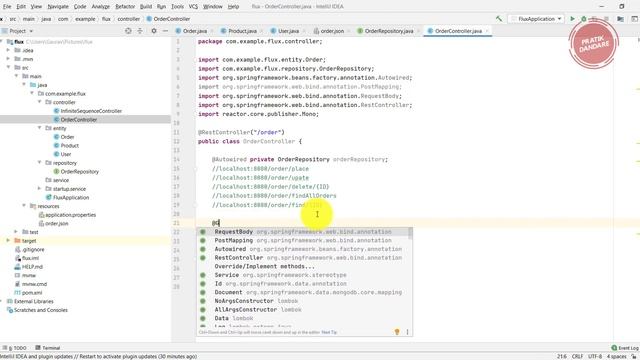The height and width of the screenshot is (360, 640).
Task: Choose Override/Implement methods suggestion
Action: pyautogui.click(x=304, y=266)
